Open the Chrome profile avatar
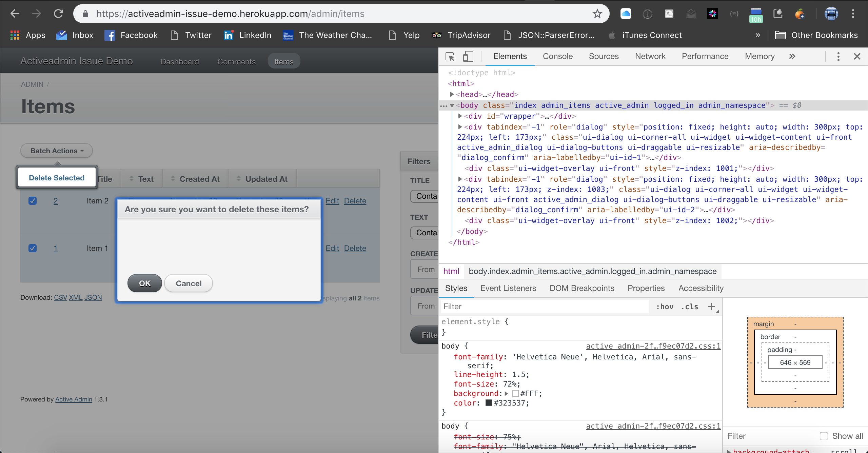The width and height of the screenshot is (868, 453). tap(831, 14)
